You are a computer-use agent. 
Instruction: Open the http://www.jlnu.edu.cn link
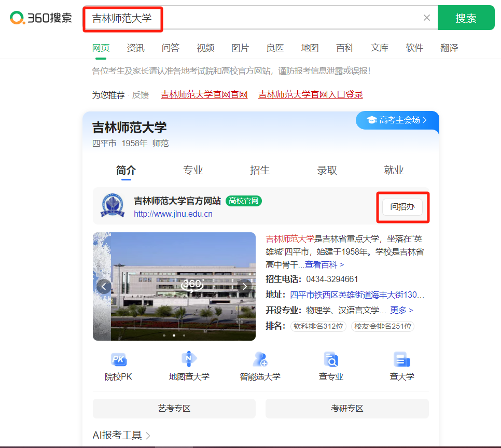(173, 214)
